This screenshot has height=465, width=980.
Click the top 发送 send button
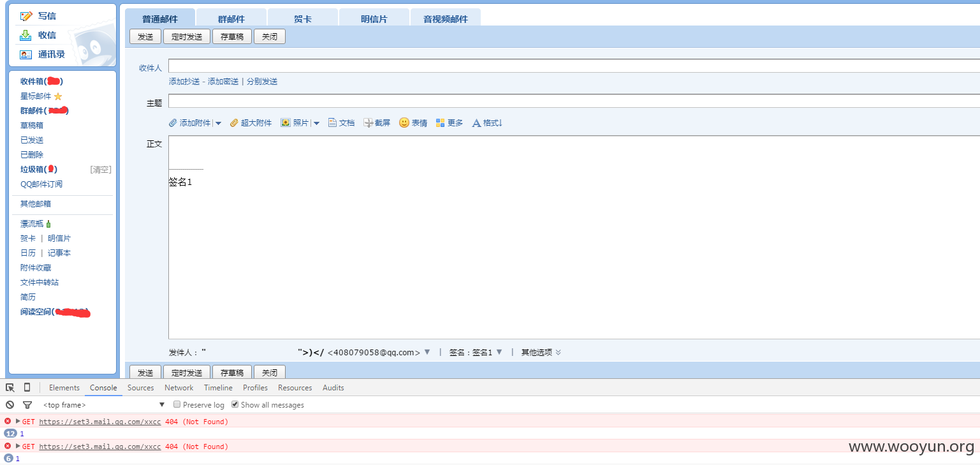(145, 36)
